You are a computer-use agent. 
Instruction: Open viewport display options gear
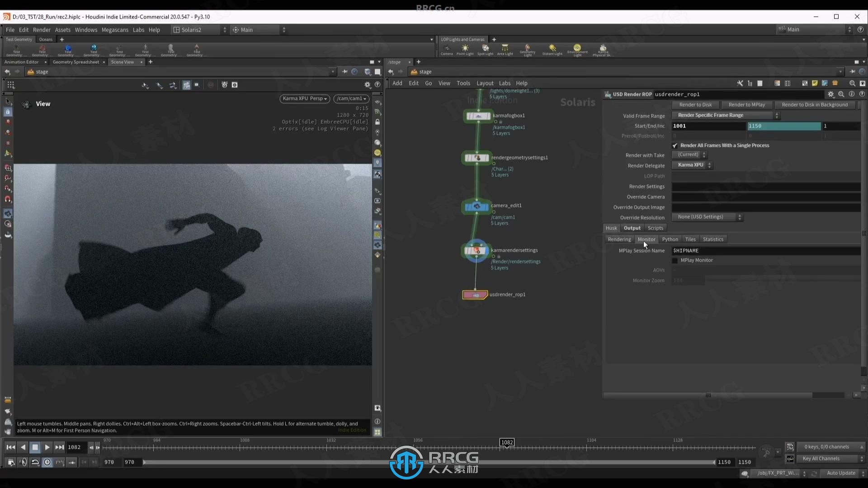[368, 84]
